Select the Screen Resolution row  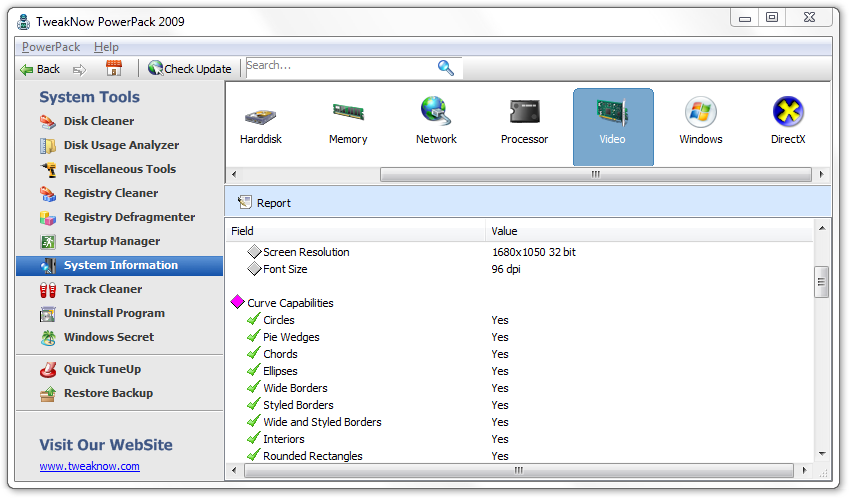(x=520, y=252)
